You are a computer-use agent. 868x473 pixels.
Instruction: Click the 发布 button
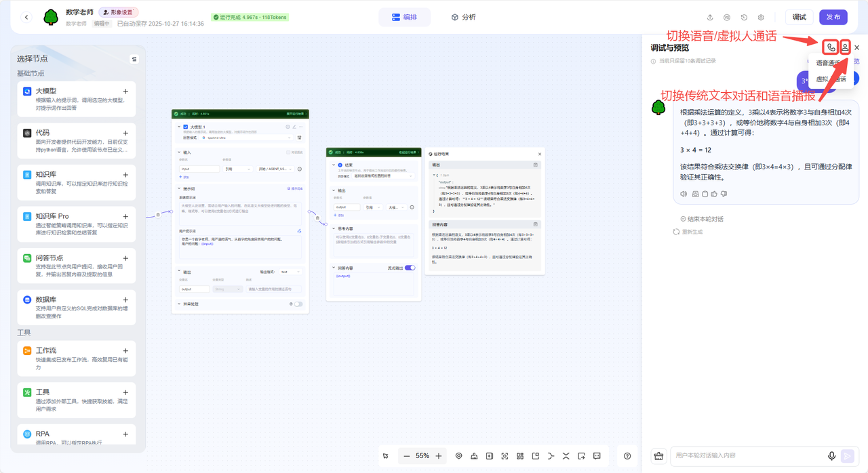point(833,17)
